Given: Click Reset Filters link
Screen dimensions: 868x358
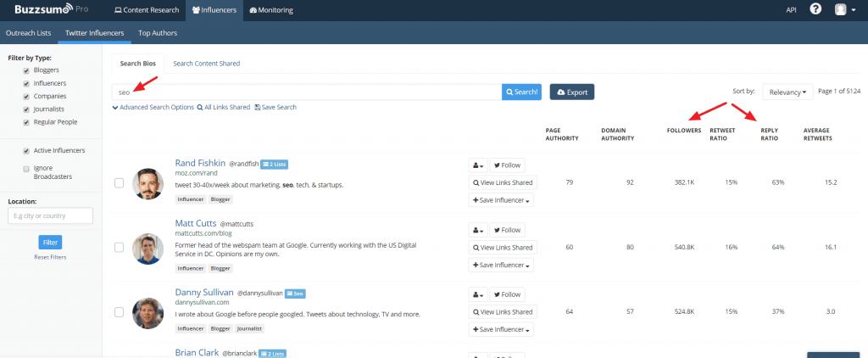Looking at the screenshot, I should point(50,257).
